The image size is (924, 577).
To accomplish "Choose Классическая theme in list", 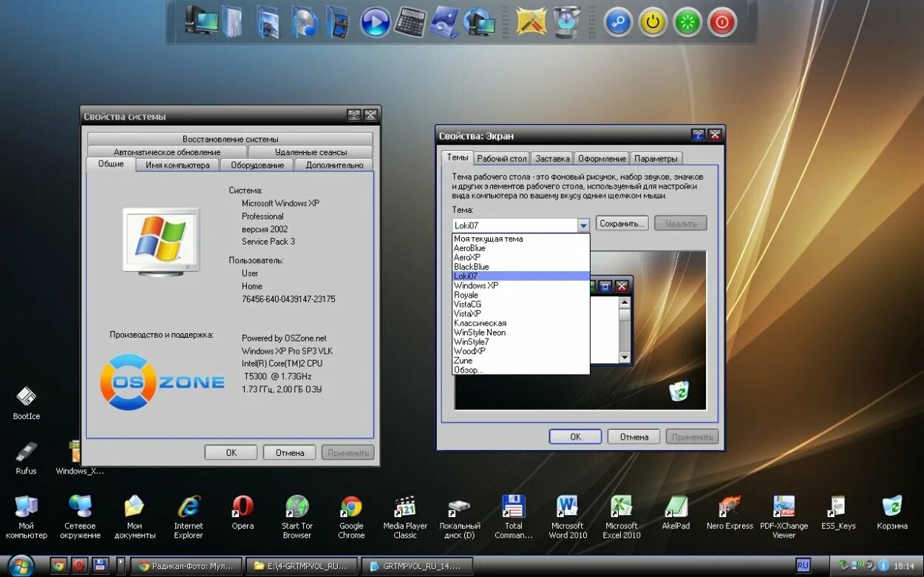I will point(521,323).
